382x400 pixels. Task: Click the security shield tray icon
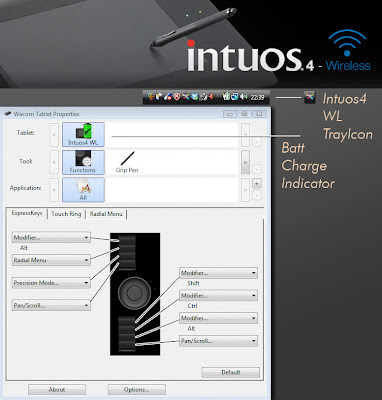151,97
